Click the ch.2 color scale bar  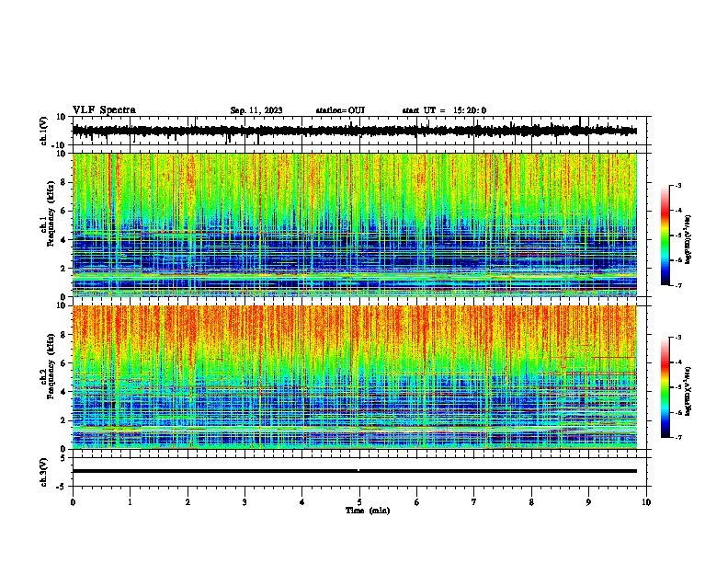[665, 387]
